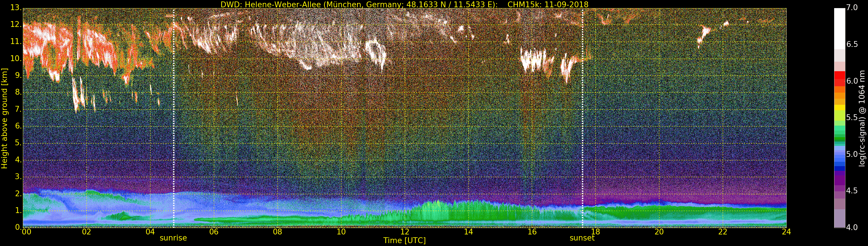Click the '12' tick on the time axis

point(405,232)
